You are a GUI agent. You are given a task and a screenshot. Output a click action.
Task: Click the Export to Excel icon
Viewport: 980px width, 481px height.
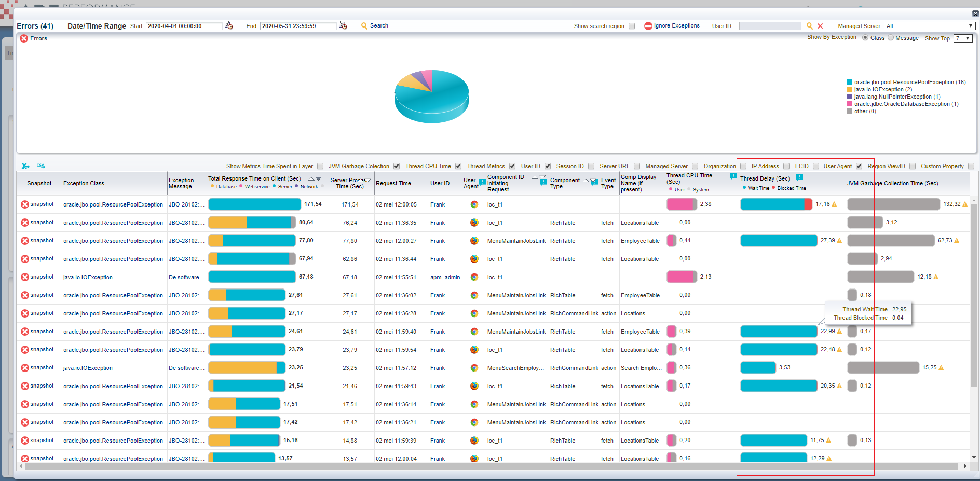tap(25, 166)
